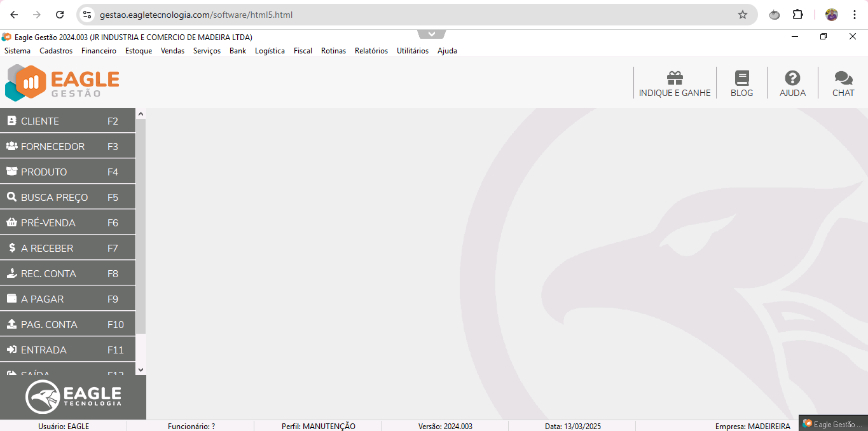This screenshot has height=431, width=868.
Task: Open the Vendas menu
Action: [x=172, y=51]
